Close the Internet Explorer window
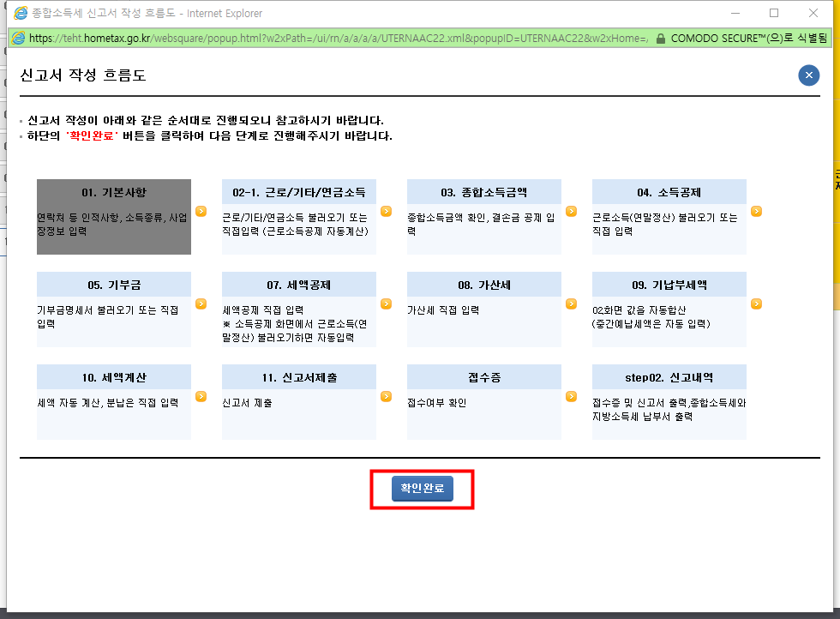Image resolution: width=840 pixels, height=619 pixels. (813, 13)
